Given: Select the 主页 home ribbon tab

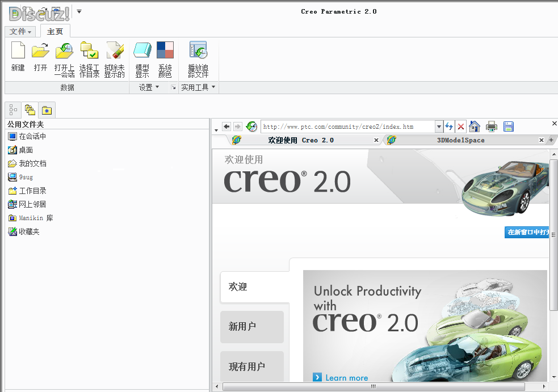Looking at the screenshot, I should pyautogui.click(x=55, y=32).
